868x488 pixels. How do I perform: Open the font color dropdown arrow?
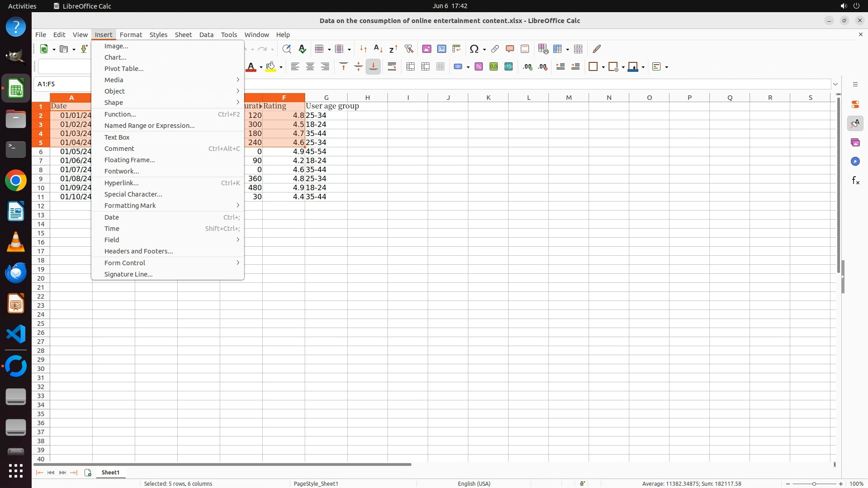click(261, 67)
